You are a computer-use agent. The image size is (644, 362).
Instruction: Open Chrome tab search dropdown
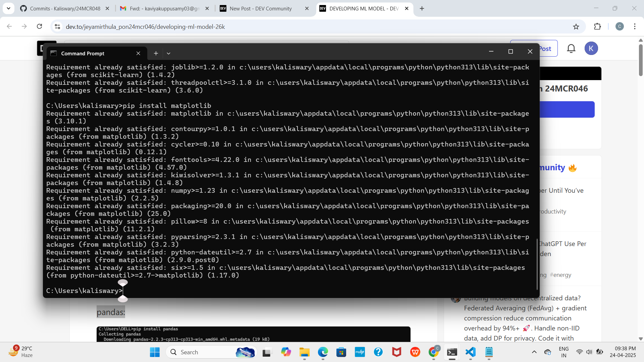(x=8, y=8)
